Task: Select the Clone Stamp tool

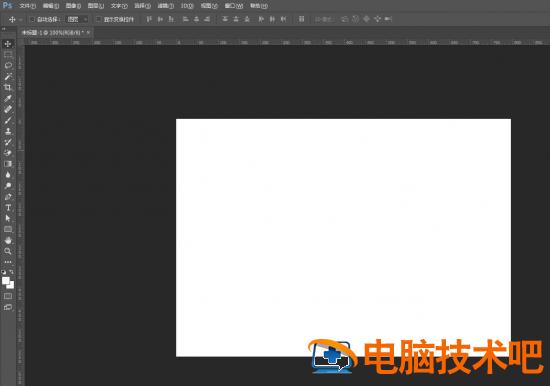Action: [x=8, y=131]
